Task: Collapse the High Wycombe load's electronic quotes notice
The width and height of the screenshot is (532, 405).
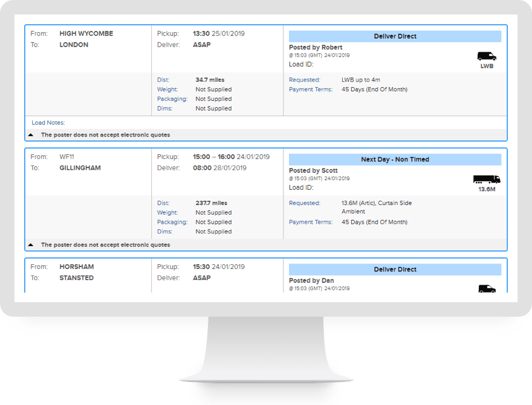Action: point(31,135)
